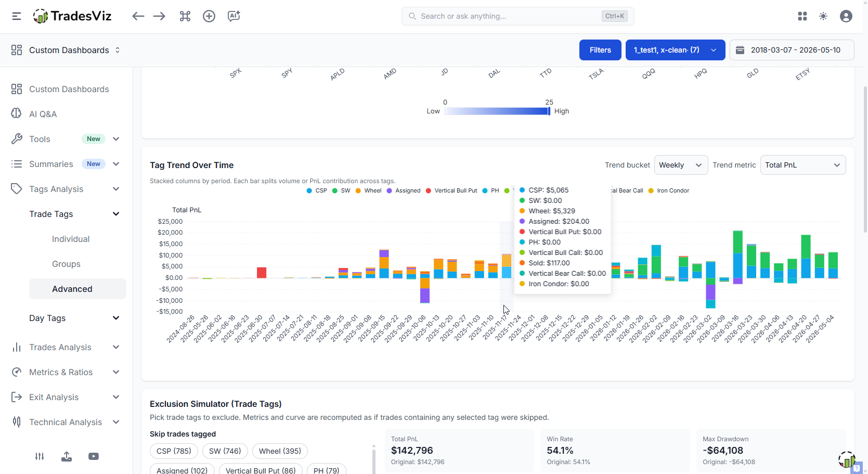Expand the Trades Analysis chevron
The image size is (868, 474).
point(116,347)
